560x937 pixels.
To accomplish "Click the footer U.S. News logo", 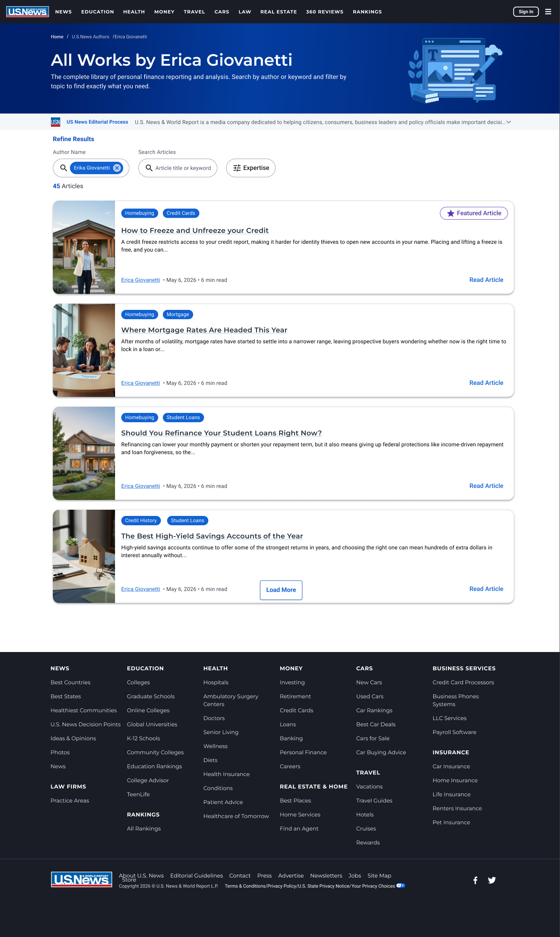I will [82, 879].
